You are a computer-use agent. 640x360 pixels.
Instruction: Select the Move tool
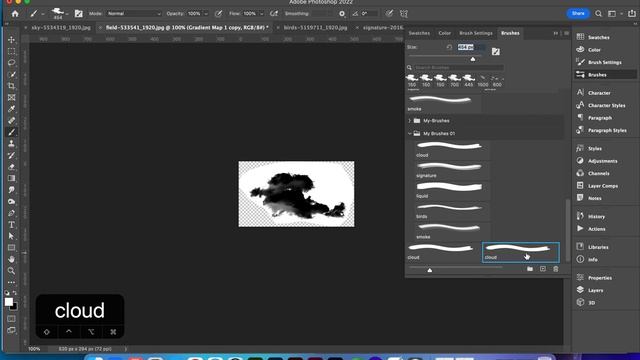pyautogui.click(x=11, y=40)
